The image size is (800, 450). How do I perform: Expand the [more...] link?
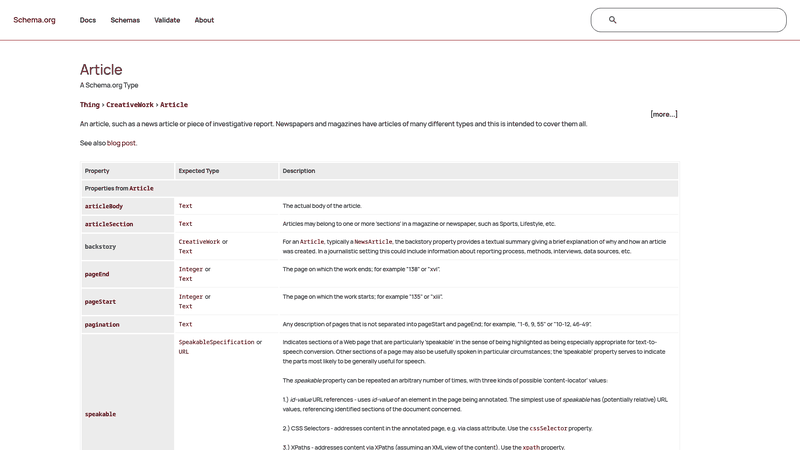pyautogui.click(x=664, y=114)
